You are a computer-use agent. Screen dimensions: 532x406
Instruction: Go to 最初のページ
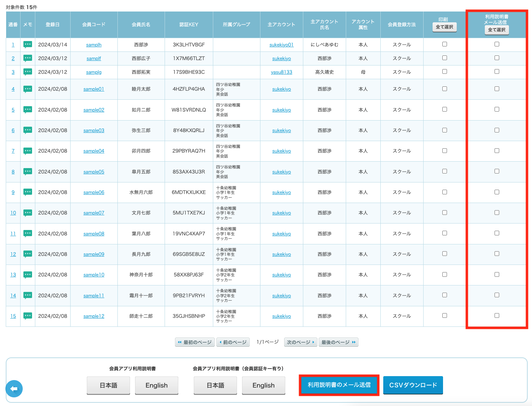pos(195,342)
